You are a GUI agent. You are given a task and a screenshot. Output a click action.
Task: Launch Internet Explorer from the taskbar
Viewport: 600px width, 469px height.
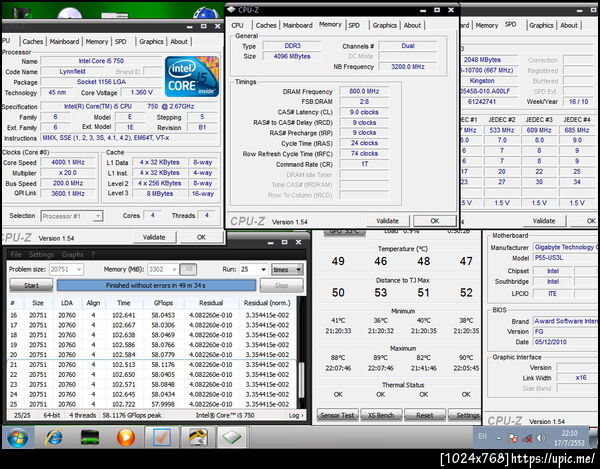coord(54,437)
